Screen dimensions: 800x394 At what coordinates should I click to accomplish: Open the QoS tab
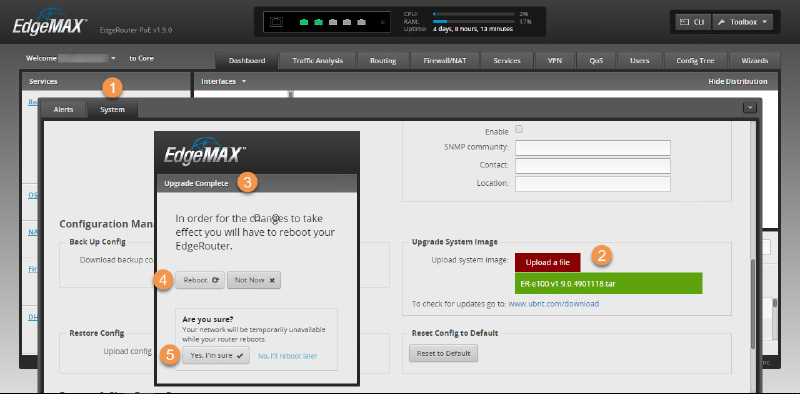596,61
